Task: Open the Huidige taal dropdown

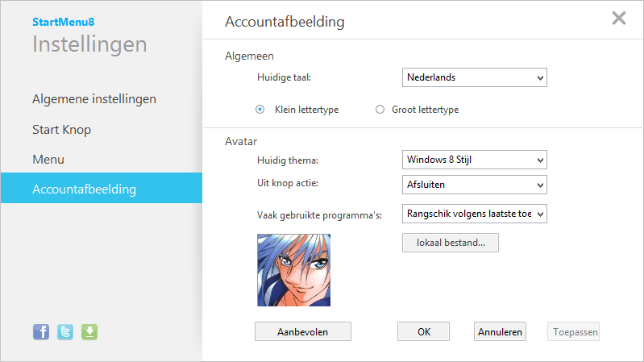Action: 474,77
